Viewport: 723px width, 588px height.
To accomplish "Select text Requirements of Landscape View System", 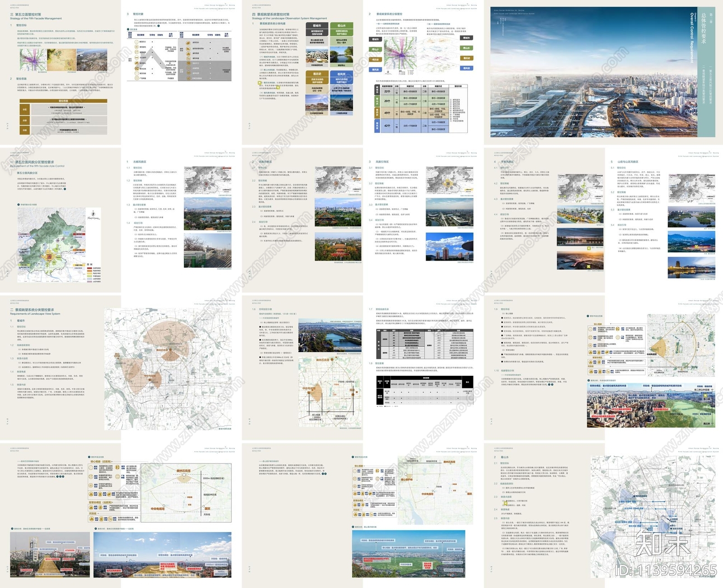I will point(35,314).
